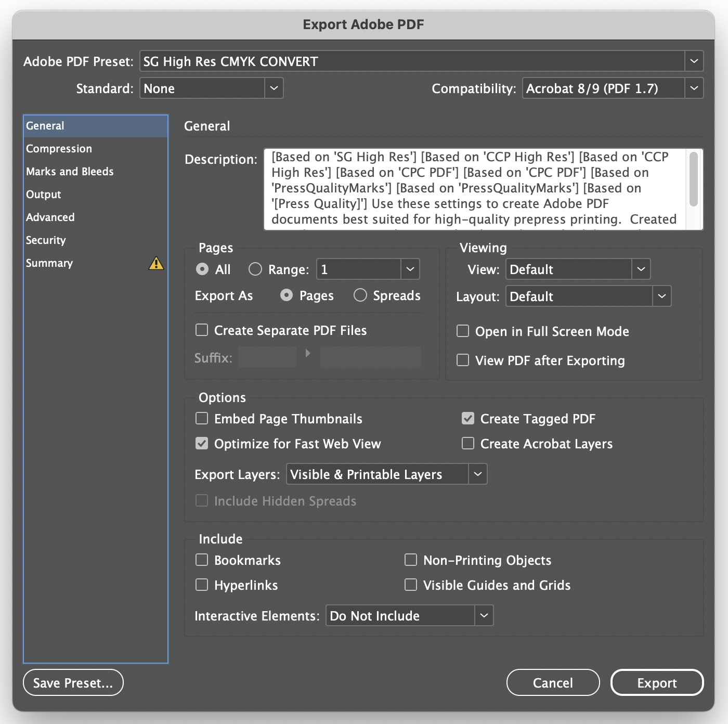Viewport: 728px width, 724px height.
Task: Click the Description box scrollbar
Action: [x=694, y=179]
